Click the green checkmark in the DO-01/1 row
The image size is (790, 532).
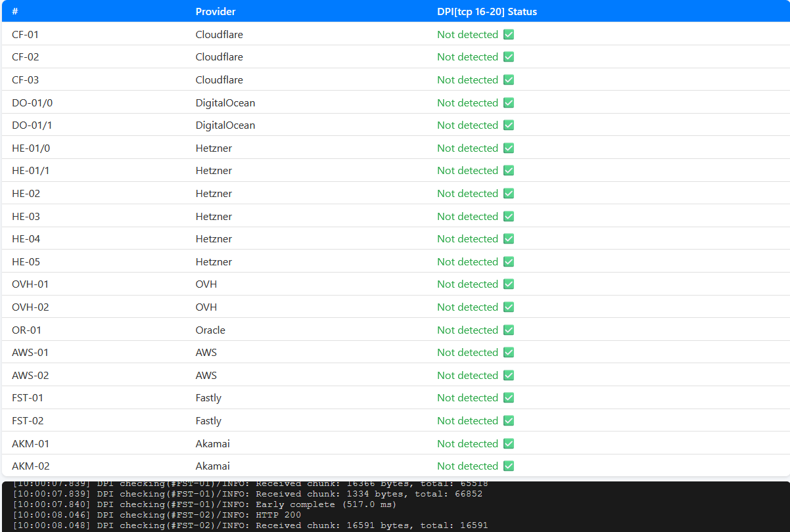pyautogui.click(x=508, y=125)
